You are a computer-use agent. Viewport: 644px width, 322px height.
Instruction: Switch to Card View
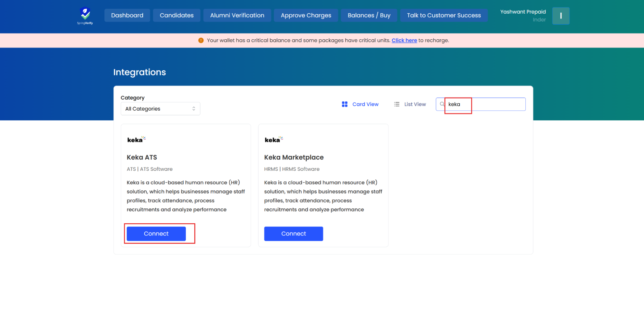tap(365, 104)
